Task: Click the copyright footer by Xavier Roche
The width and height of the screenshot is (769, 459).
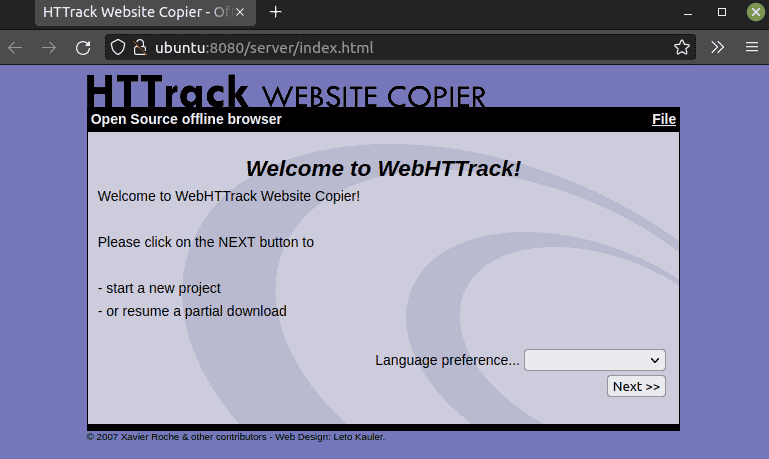Action: [x=236, y=437]
